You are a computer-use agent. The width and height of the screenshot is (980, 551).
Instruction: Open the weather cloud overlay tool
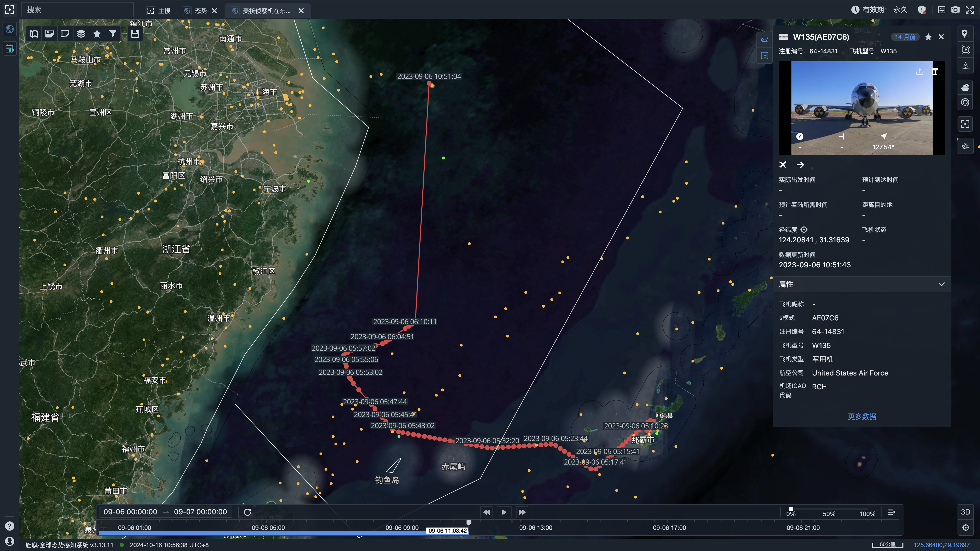tap(965, 88)
